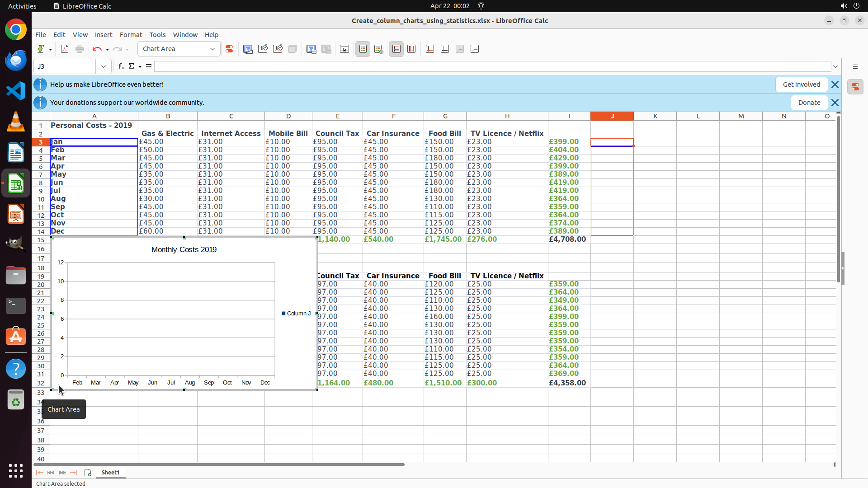Open the Function Wizard icon
The width and height of the screenshot is (868, 488).
click(121, 66)
